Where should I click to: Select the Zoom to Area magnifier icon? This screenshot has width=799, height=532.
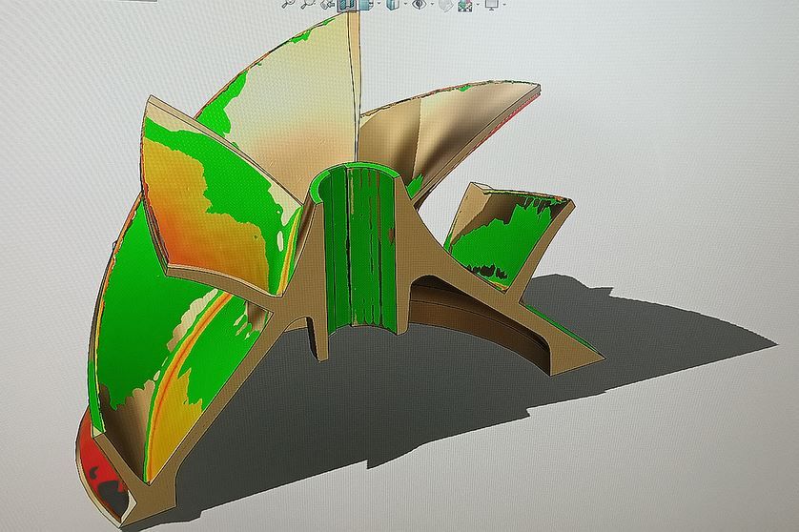[x=308, y=4]
